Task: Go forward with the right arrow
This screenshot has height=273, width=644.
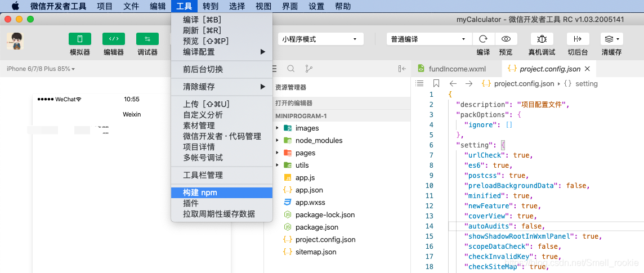Action: [x=468, y=83]
